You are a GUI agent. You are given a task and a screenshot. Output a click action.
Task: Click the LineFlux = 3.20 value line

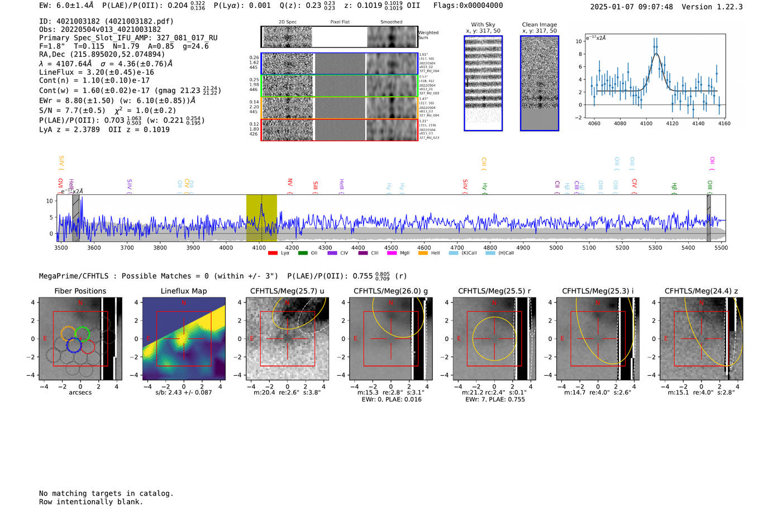(x=97, y=73)
